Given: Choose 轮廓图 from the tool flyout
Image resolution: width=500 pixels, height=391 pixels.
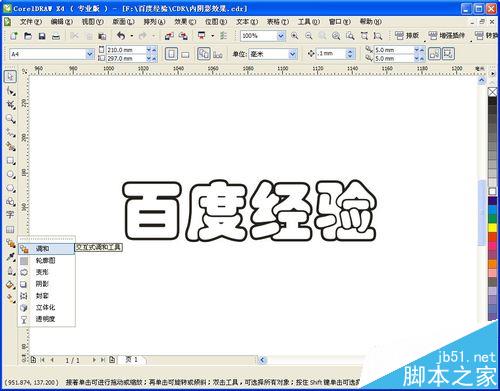Looking at the screenshot, I should (x=47, y=261).
